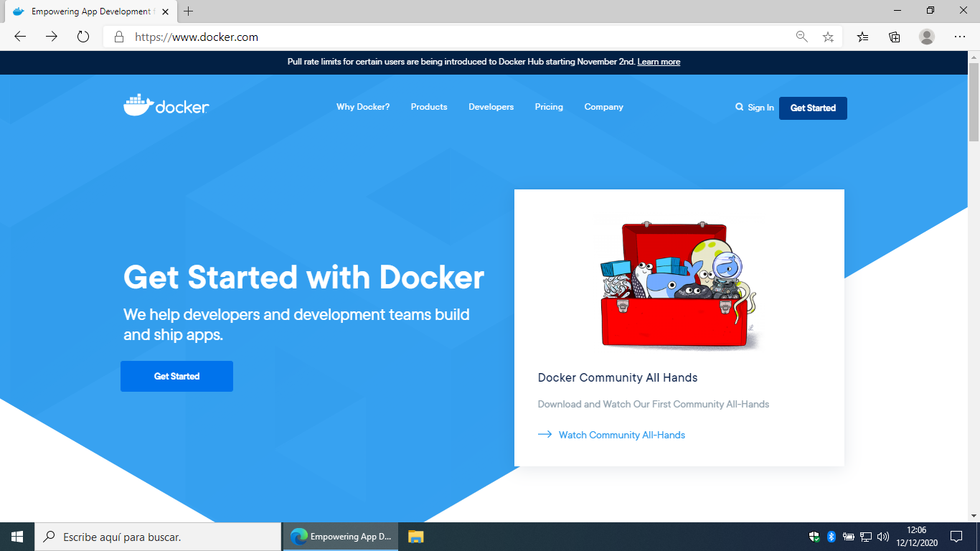
Task: Open a new tab with plus button
Action: pyautogui.click(x=189, y=11)
